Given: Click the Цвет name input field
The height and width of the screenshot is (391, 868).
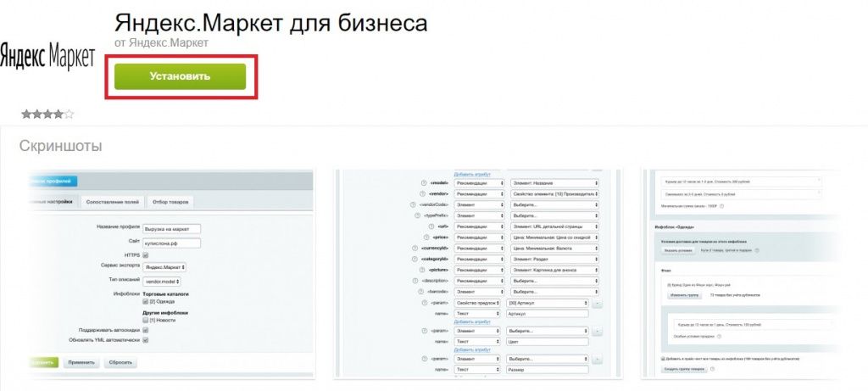Looking at the screenshot, I should pyautogui.click(x=547, y=342).
